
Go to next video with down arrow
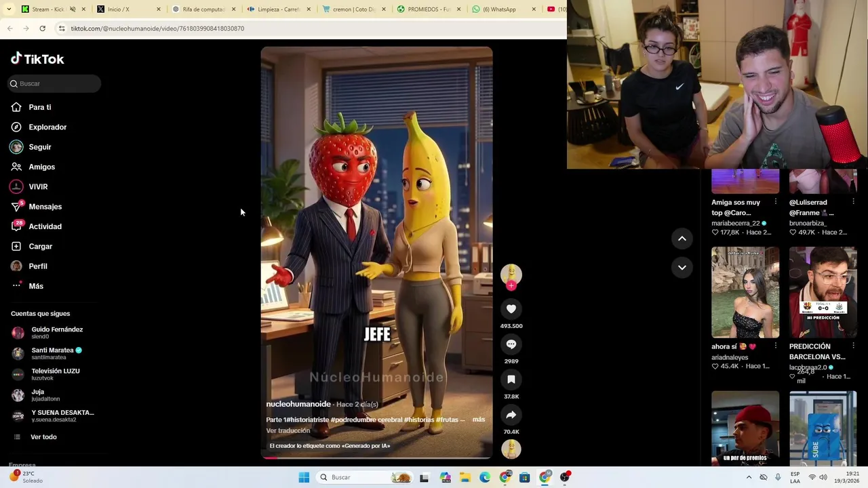pos(682,268)
